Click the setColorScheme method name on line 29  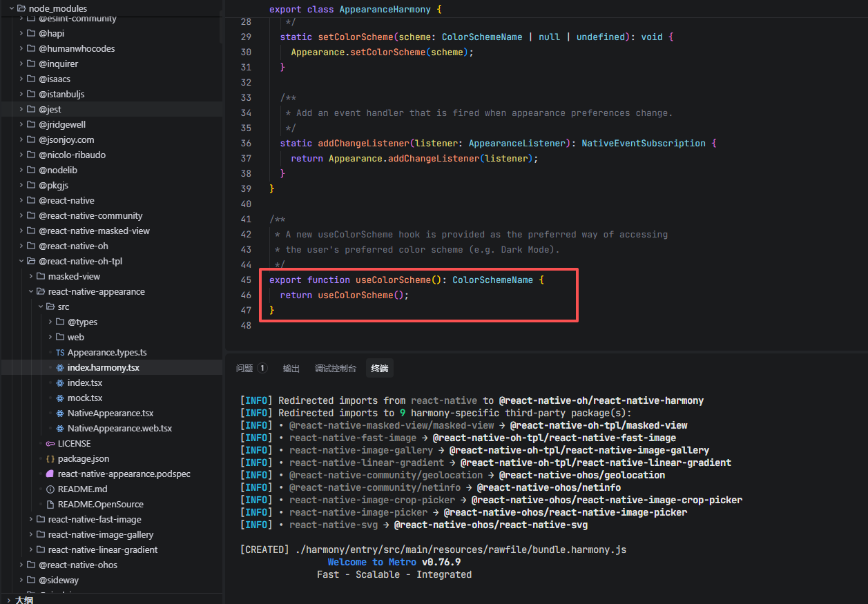coord(355,37)
